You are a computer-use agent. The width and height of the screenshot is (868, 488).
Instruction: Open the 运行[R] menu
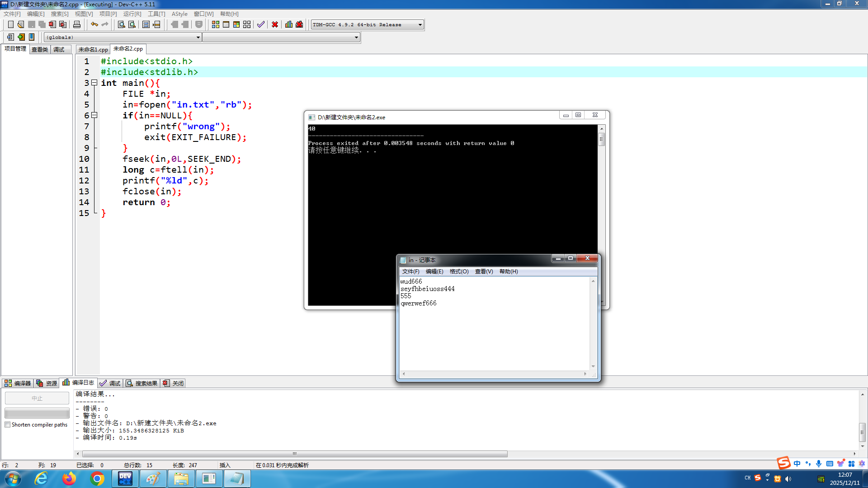pyautogui.click(x=132, y=14)
